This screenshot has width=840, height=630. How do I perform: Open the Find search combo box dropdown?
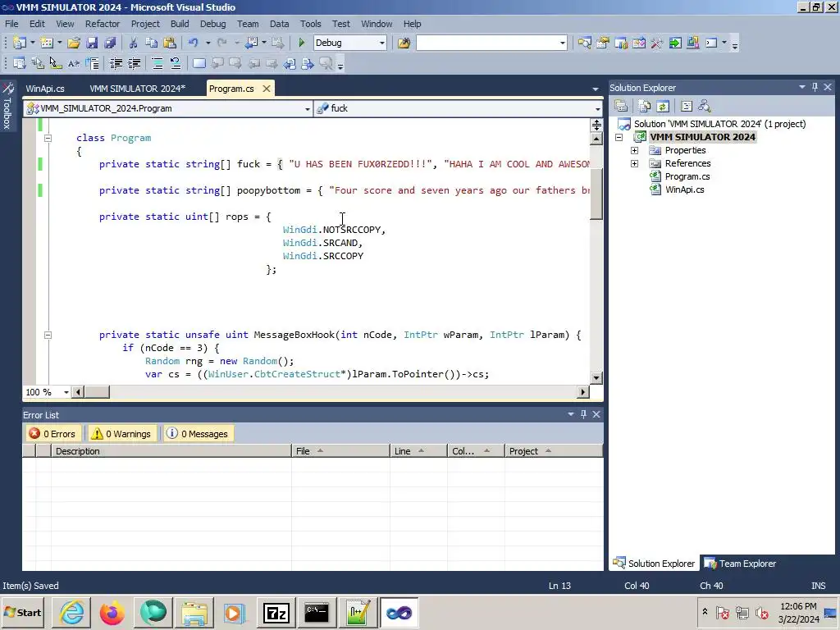563,43
